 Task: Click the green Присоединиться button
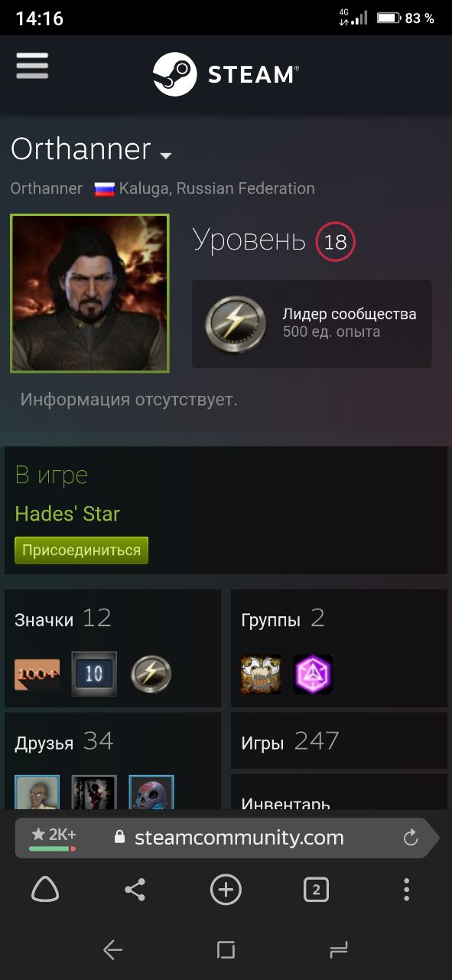click(81, 550)
